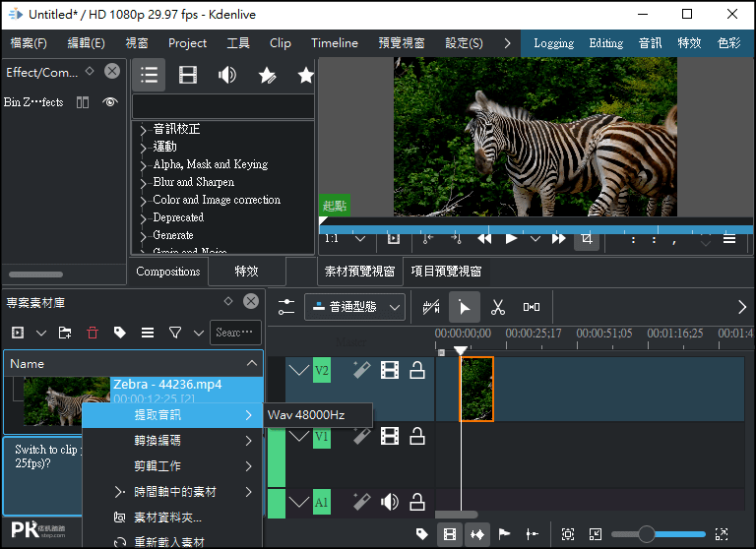Open timeline track settings sliders icon

point(285,307)
